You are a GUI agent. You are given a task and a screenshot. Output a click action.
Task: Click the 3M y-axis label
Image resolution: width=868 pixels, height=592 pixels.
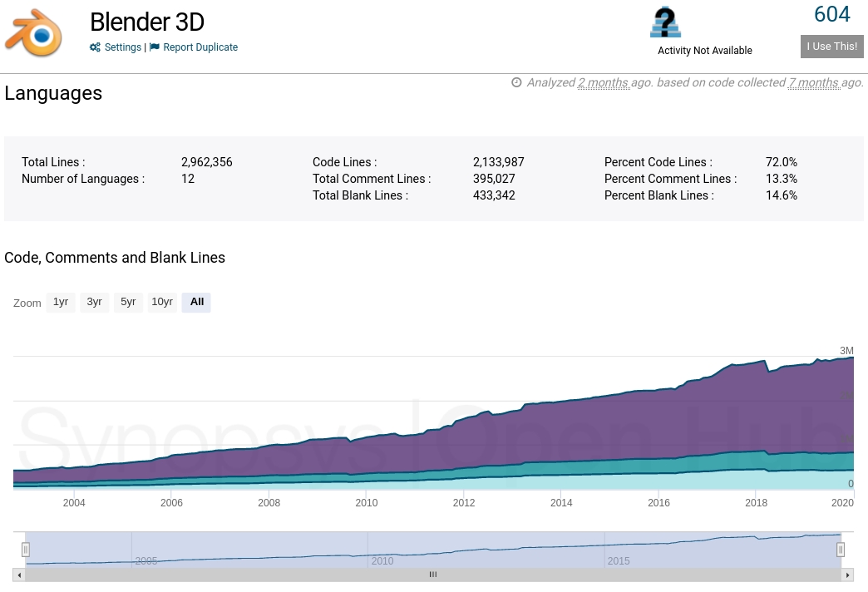(846, 351)
